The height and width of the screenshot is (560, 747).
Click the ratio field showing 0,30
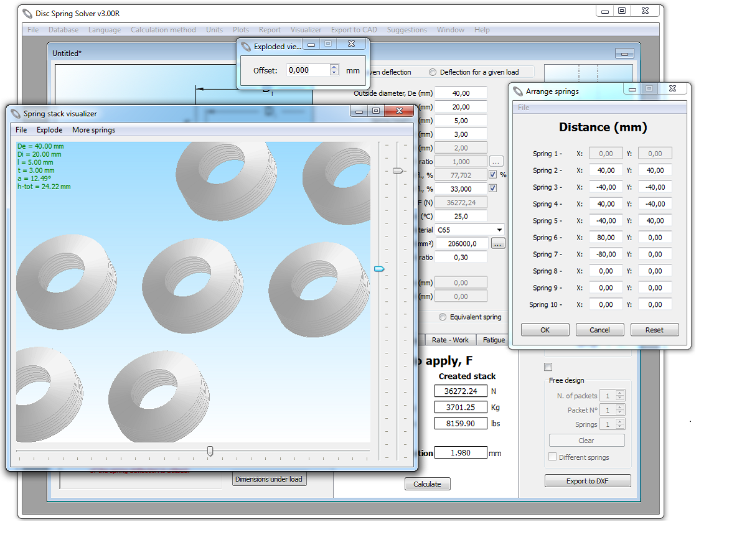pyautogui.click(x=461, y=258)
